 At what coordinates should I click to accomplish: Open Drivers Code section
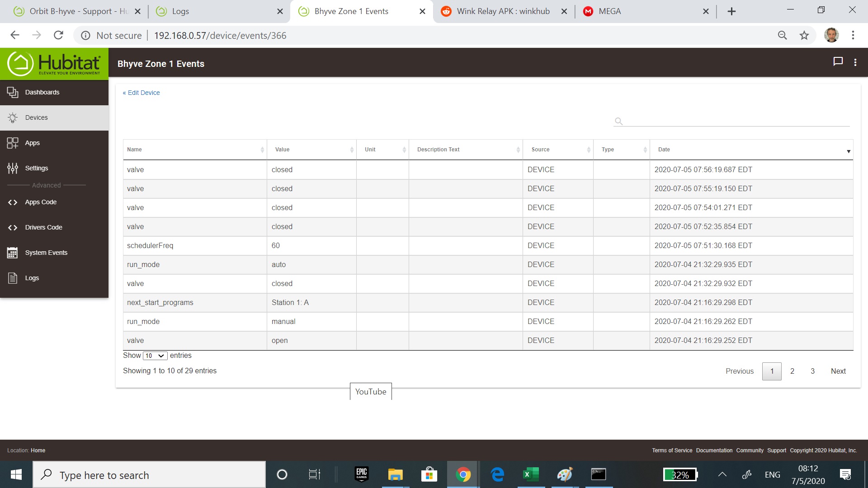click(x=54, y=227)
